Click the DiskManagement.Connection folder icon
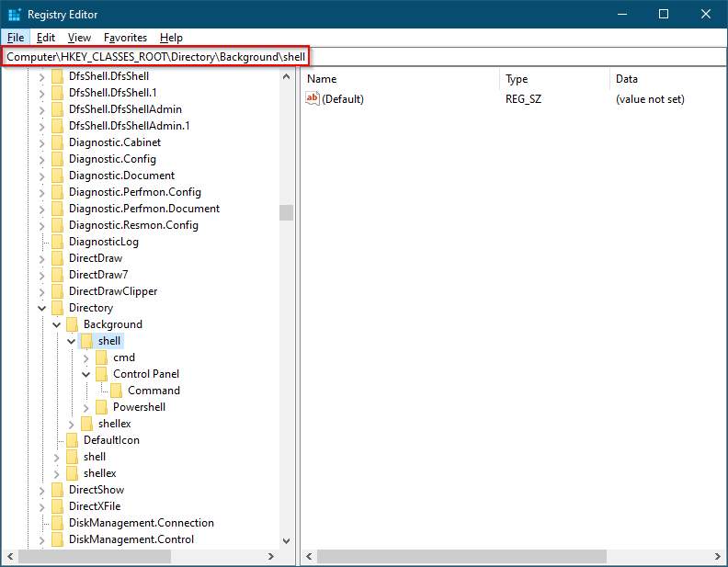This screenshot has height=567, width=728. [x=57, y=523]
